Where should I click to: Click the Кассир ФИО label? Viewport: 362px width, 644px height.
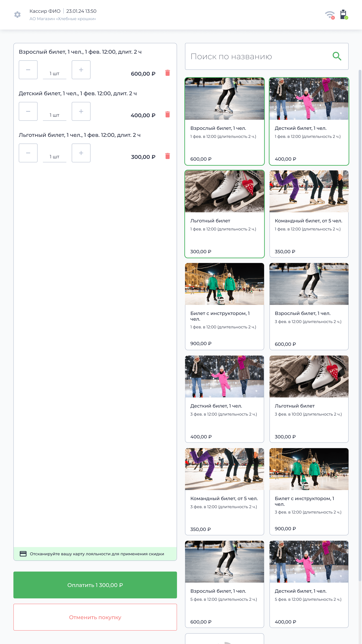45,11
